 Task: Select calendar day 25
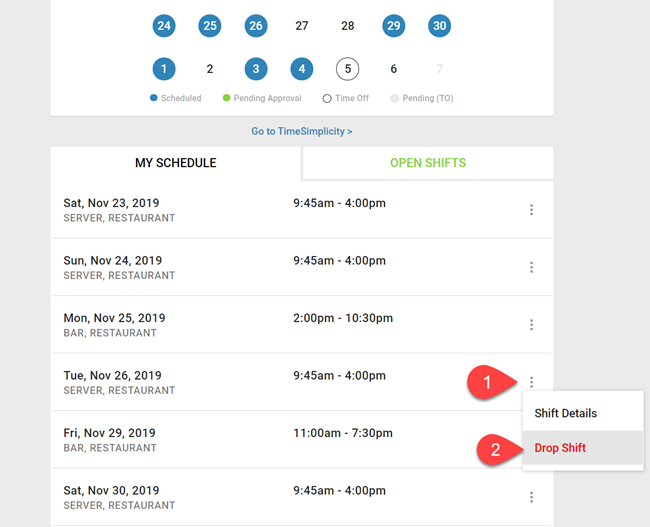pos(210,26)
